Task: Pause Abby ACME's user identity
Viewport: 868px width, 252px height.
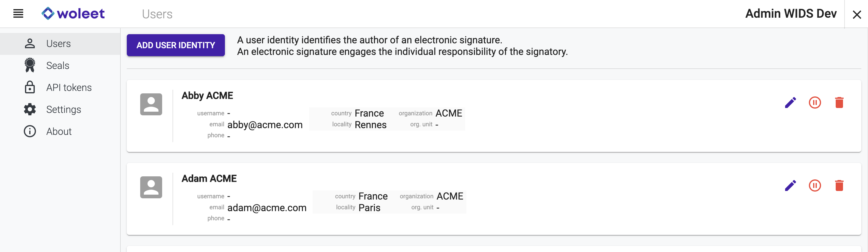Action: (815, 103)
